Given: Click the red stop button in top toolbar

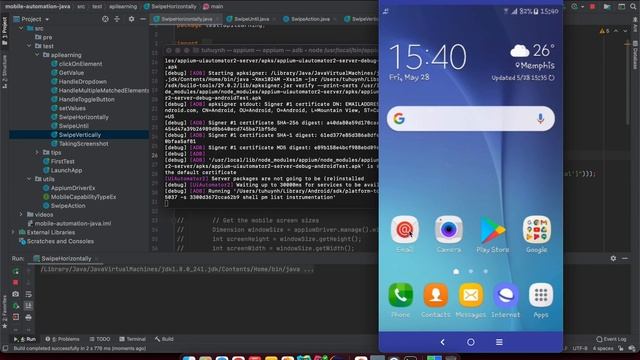Looking at the screenshot, I should pos(592,7).
